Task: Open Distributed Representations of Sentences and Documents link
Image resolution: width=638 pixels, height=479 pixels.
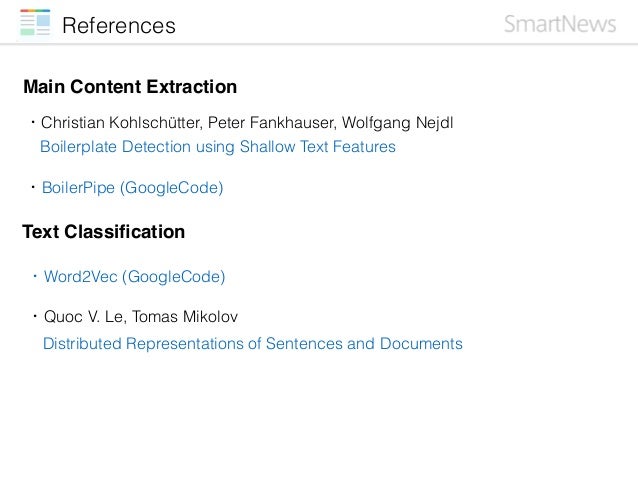Action: tap(253, 343)
